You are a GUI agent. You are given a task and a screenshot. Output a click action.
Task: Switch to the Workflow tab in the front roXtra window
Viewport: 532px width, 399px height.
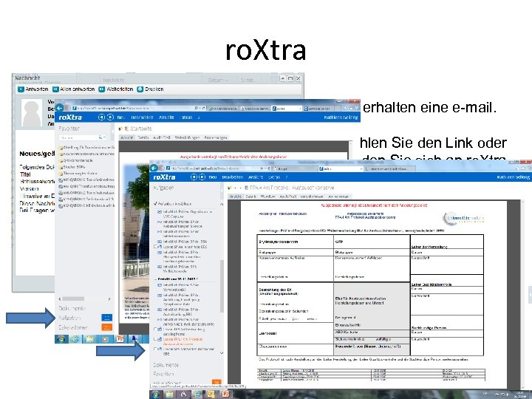point(267,197)
